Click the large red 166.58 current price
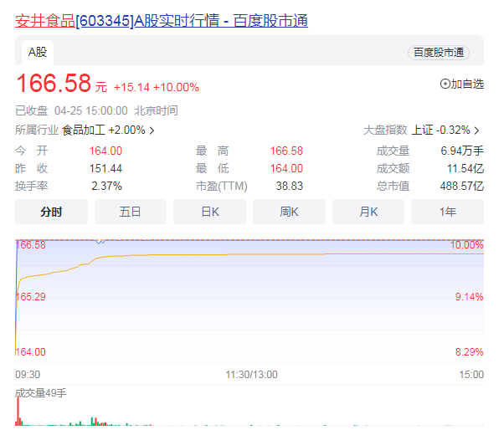Image resolution: width=504 pixels, height=435 pixels. click(54, 84)
